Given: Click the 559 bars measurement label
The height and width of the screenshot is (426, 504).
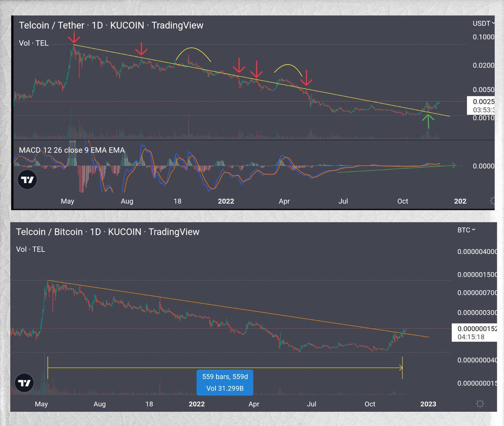Looking at the screenshot, I should click(x=224, y=376).
